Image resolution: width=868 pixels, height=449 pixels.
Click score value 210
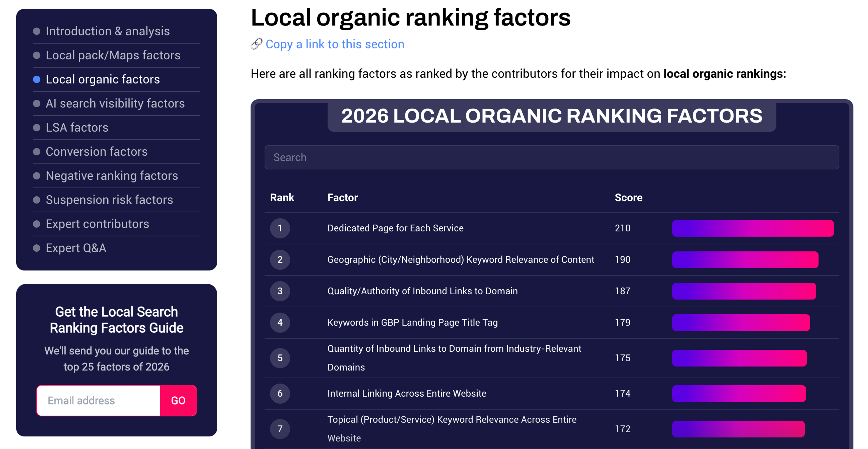coord(622,228)
